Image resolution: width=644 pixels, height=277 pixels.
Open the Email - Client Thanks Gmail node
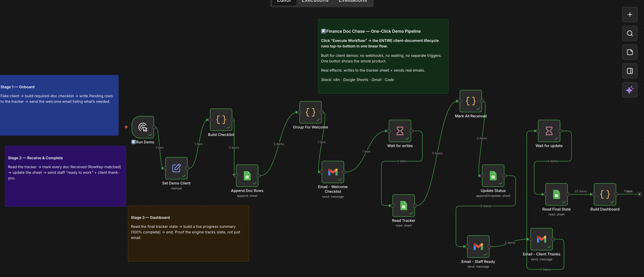[x=542, y=239]
